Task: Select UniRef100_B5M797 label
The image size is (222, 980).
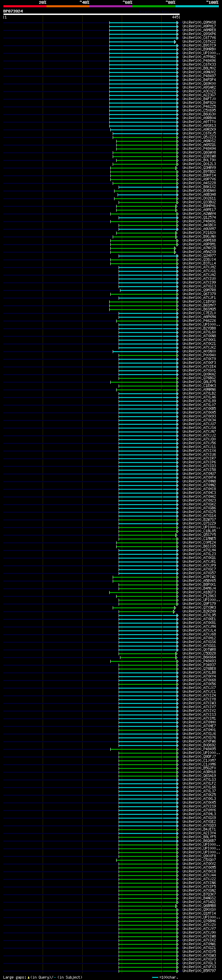Action: [x=199, y=971]
